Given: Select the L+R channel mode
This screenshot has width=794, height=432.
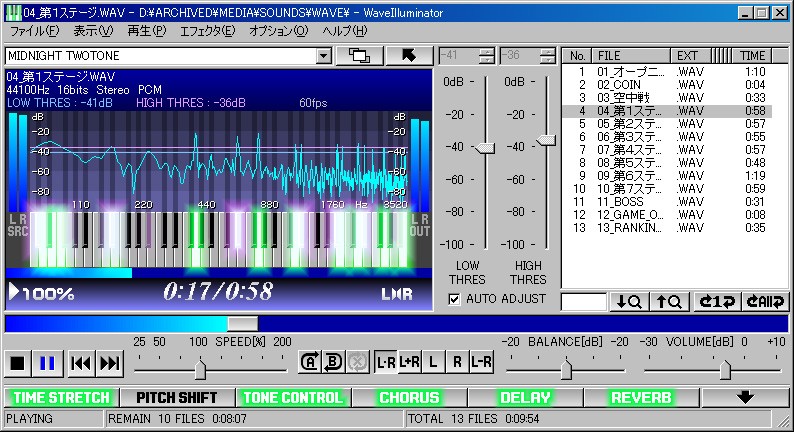Looking at the screenshot, I should click(x=409, y=363).
